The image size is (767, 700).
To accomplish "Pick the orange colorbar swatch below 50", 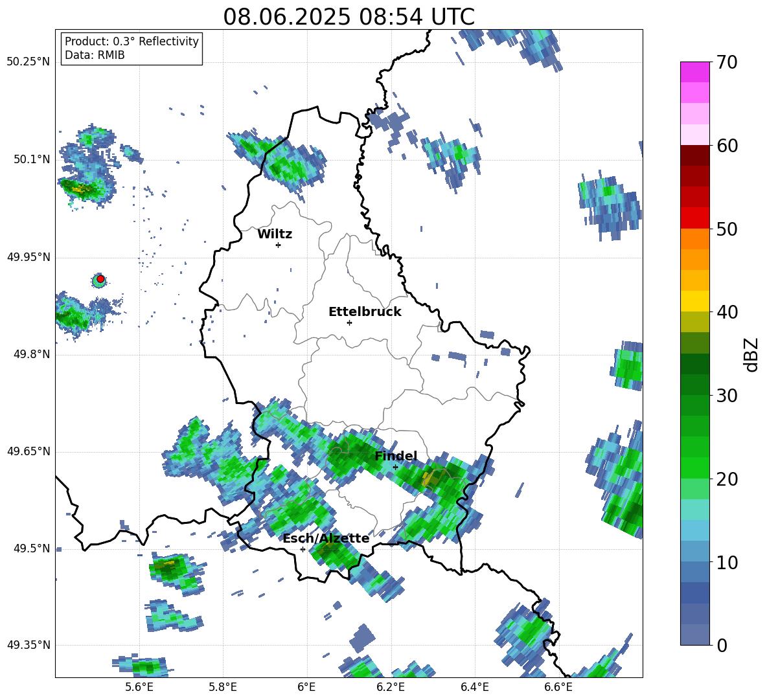I will (x=695, y=239).
